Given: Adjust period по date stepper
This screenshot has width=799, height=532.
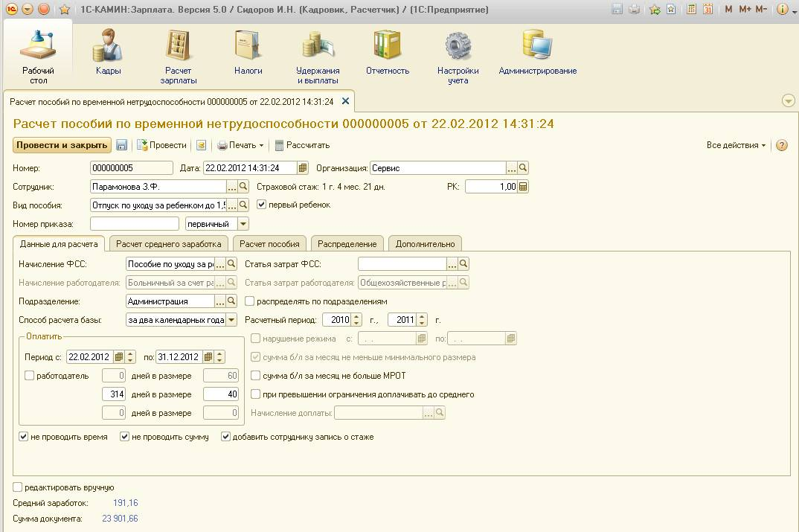Looking at the screenshot, I should tap(219, 356).
